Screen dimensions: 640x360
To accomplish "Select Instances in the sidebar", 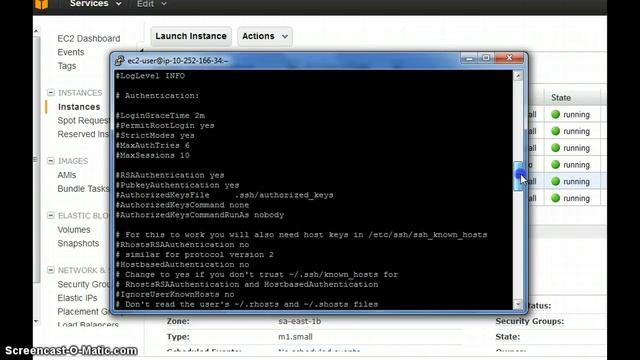I will point(79,107).
